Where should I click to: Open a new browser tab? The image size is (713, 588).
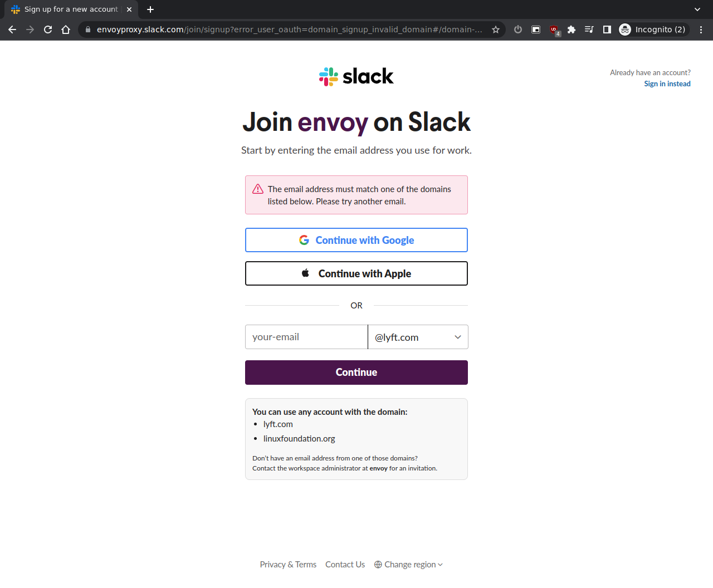coord(150,9)
